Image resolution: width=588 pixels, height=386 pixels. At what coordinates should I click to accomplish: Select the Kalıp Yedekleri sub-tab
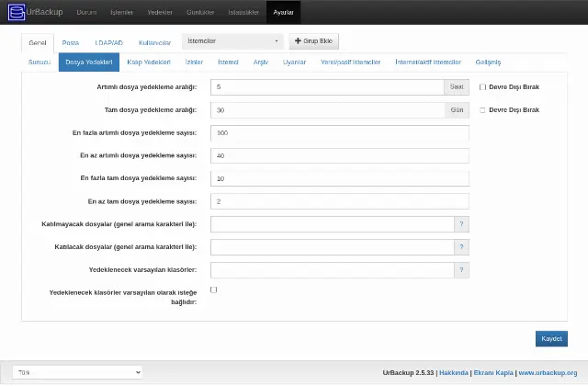tap(149, 62)
